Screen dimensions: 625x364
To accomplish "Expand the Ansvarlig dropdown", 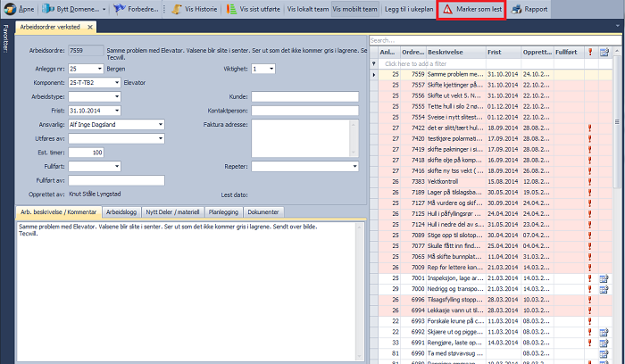I will click(160, 125).
